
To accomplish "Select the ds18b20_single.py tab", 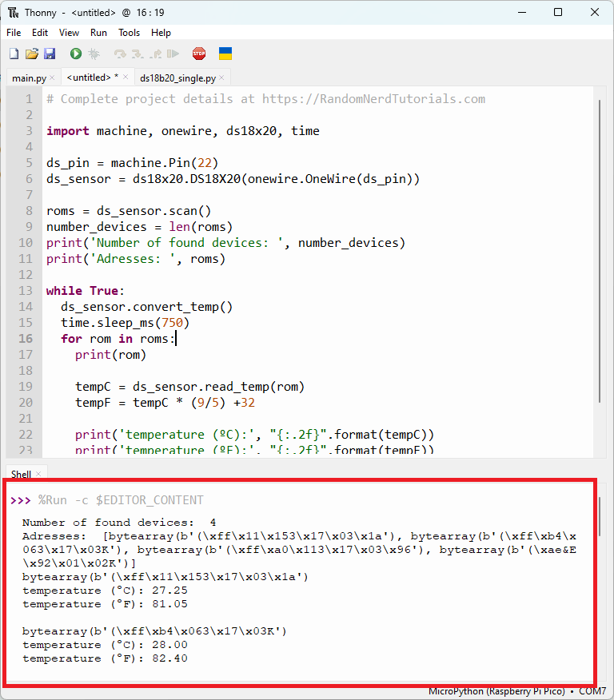I will 177,78.
